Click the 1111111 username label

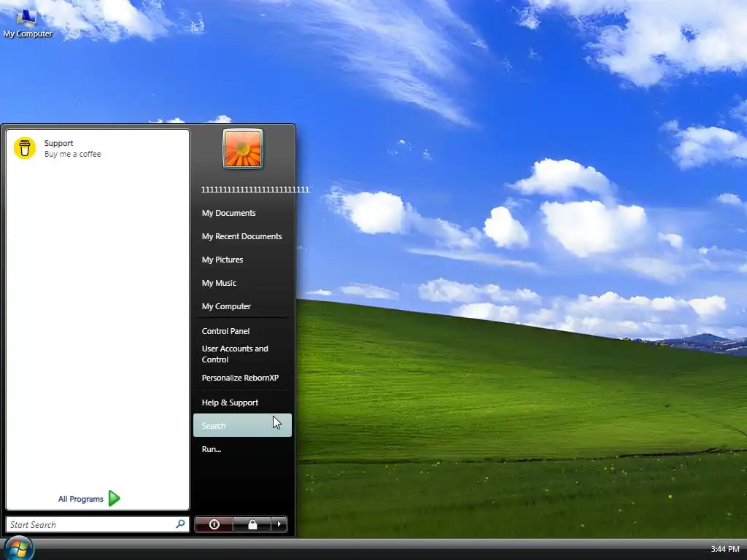point(255,190)
